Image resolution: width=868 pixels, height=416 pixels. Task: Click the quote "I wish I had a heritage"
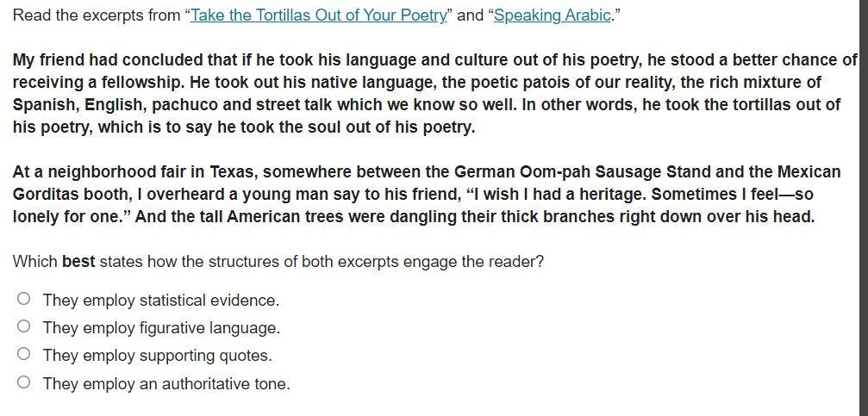click(x=558, y=195)
